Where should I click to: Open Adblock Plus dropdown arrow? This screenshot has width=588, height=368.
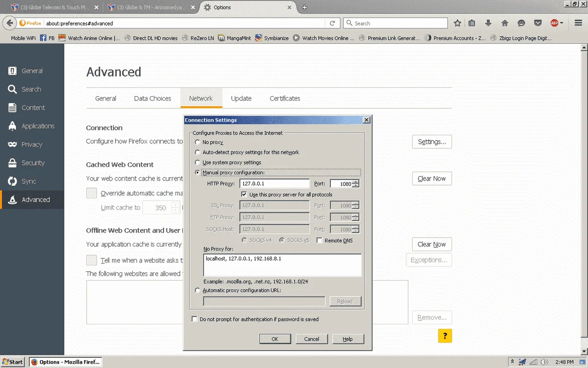click(x=562, y=23)
